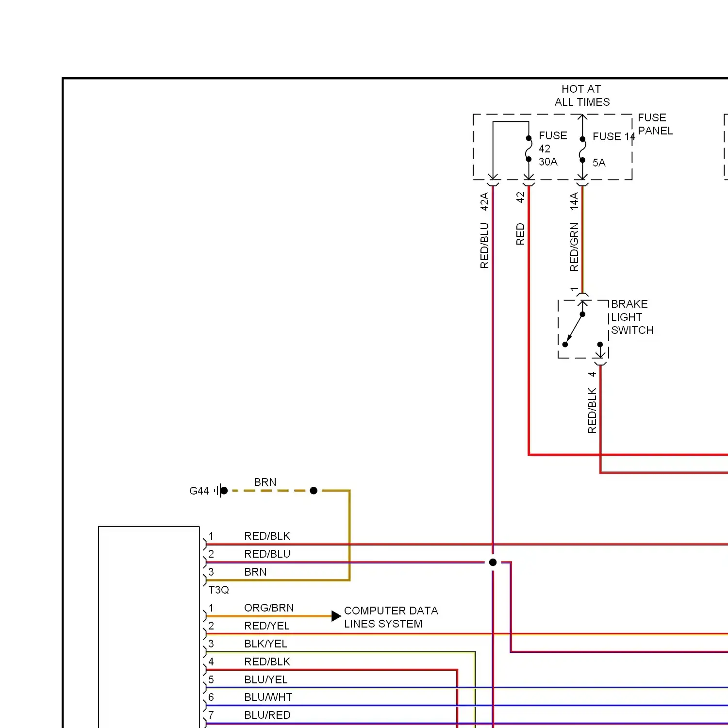Click the RED/BLK label on T3Q pin 1
The image size is (728, 728).
point(267,536)
